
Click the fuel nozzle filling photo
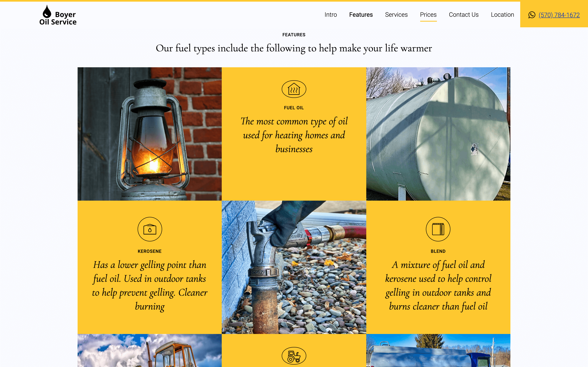tap(294, 267)
